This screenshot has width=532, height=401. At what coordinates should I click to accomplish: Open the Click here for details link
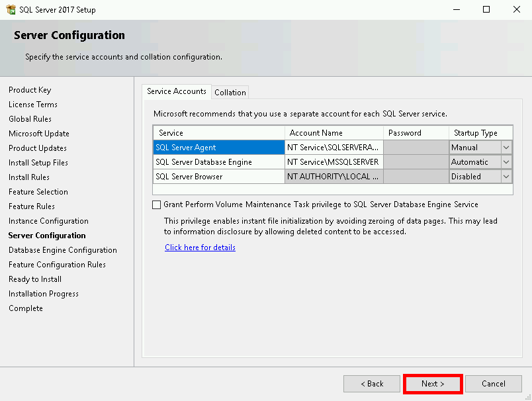tap(200, 247)
